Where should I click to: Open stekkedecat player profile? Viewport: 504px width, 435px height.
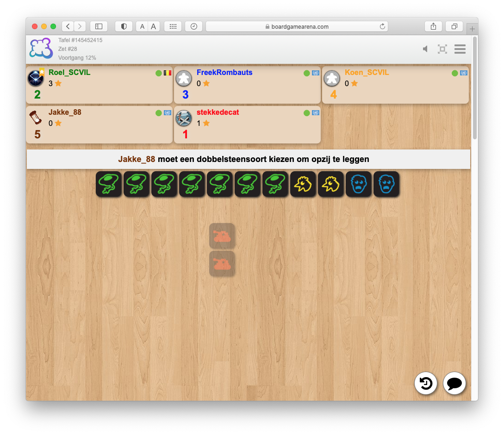point(218,112)
